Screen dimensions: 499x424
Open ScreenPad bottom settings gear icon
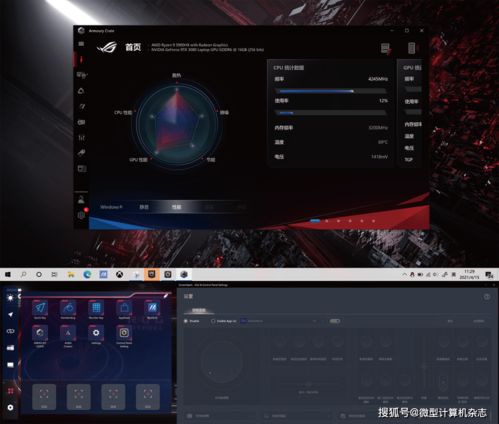[10, 407]
